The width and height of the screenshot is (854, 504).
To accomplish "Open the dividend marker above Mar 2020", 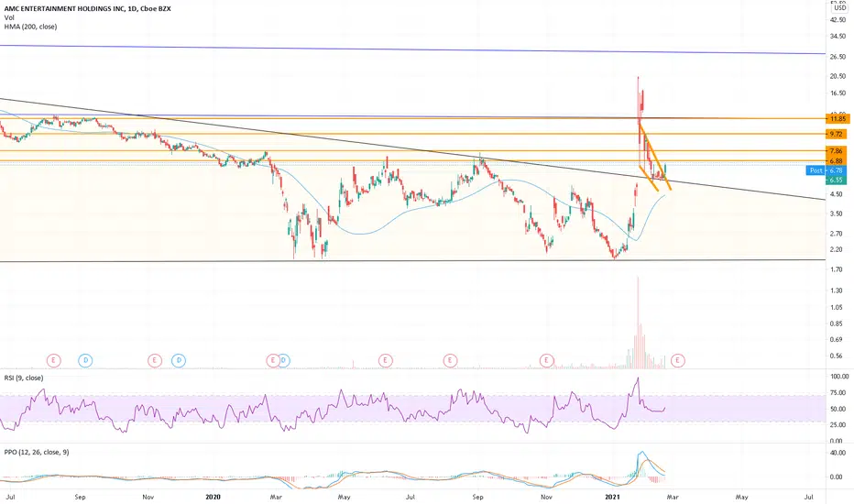I will point(284,360).
